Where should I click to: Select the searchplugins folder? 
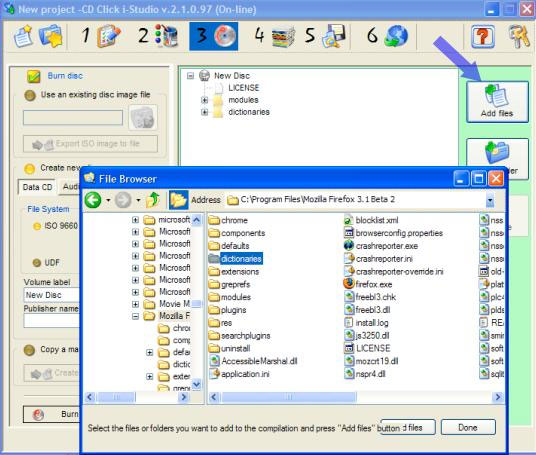tap(240, 336)
